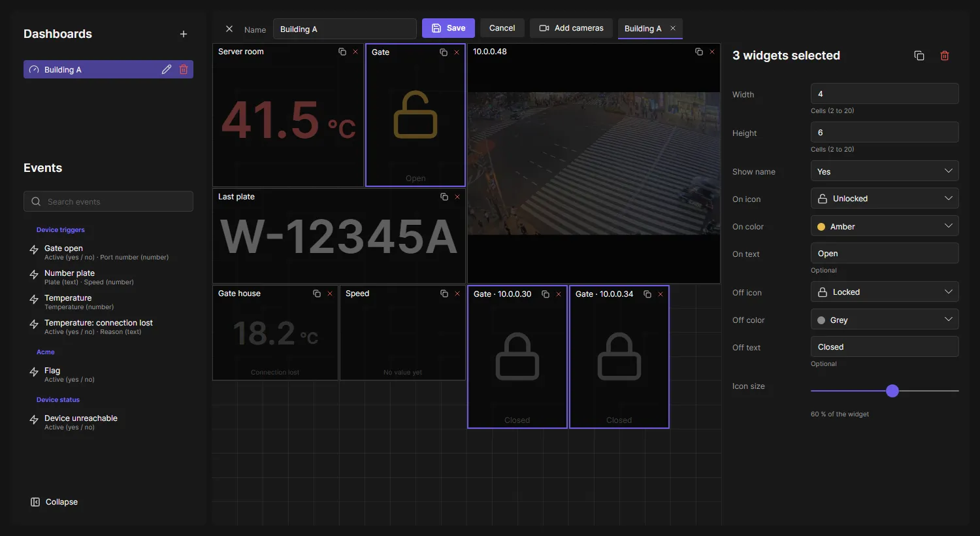Edit the On text field
This screenshot has height=536, width=980.
pyautogui.click(x=885, y=254)
